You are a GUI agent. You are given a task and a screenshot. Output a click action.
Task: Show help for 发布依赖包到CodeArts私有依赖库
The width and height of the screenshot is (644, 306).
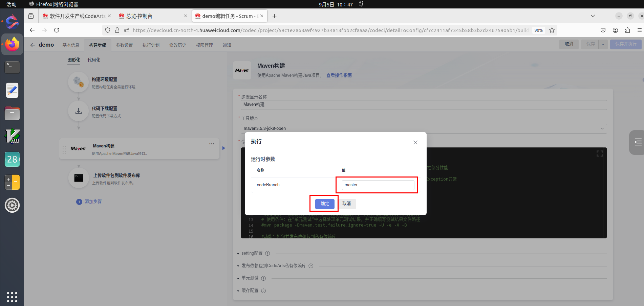click(x=311, y=266)
